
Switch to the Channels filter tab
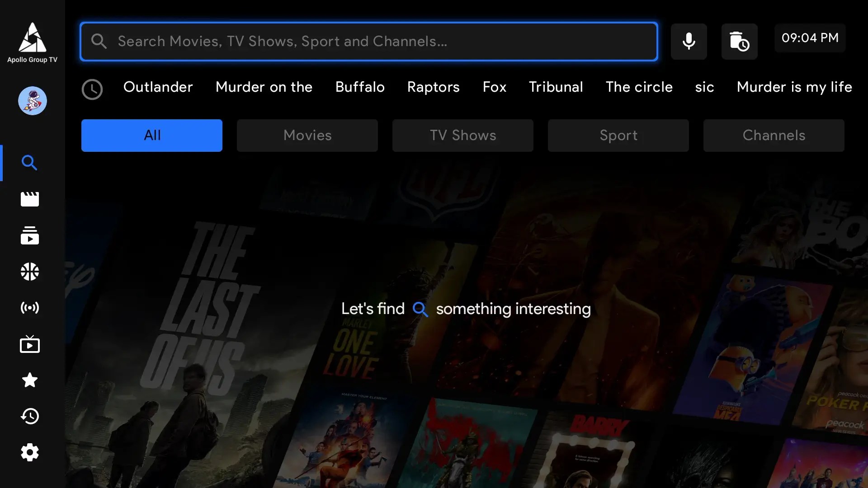774,136
